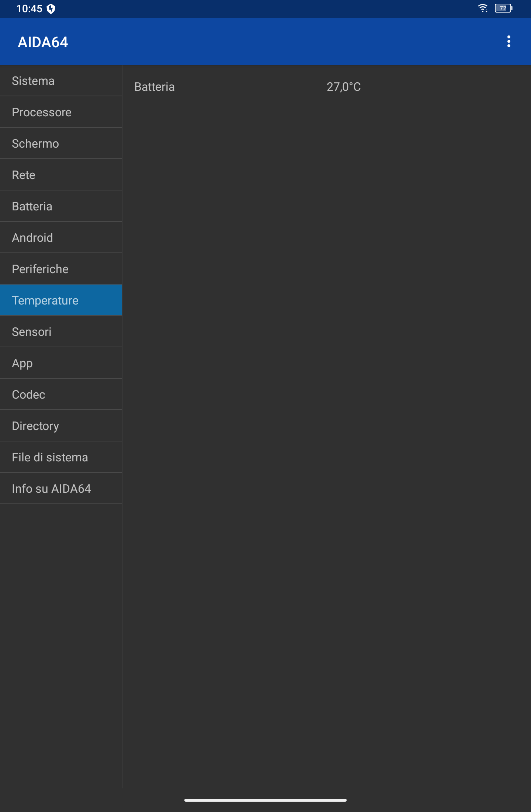Open the Codec section
This screenshot has width=531, height=812.
point(61,395)
